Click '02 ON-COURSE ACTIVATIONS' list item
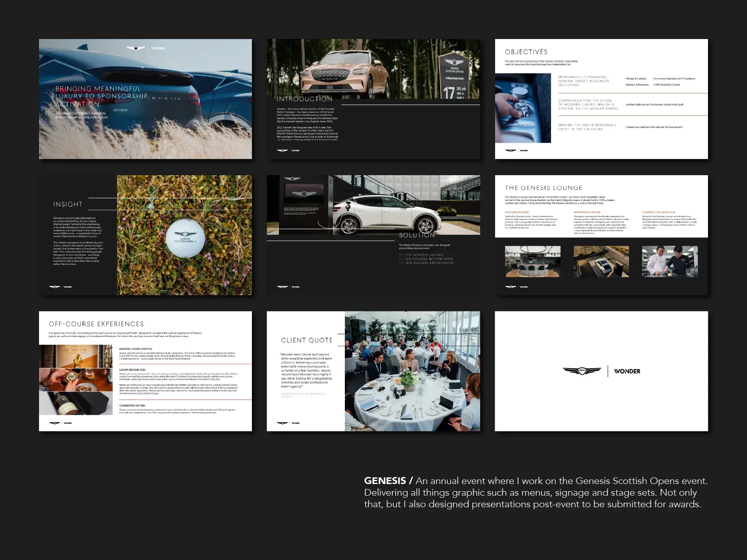Screen dimensions: 747x560 426,259
